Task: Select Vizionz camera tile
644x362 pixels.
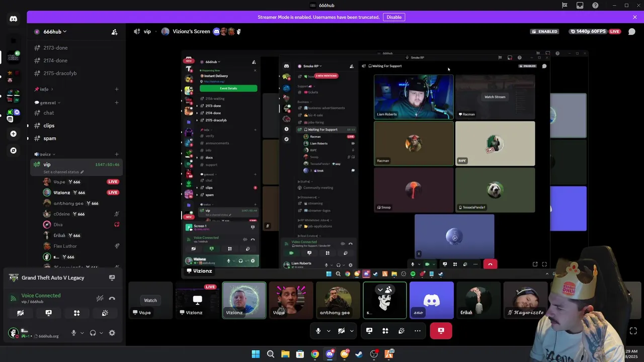Action: (244, 300)
